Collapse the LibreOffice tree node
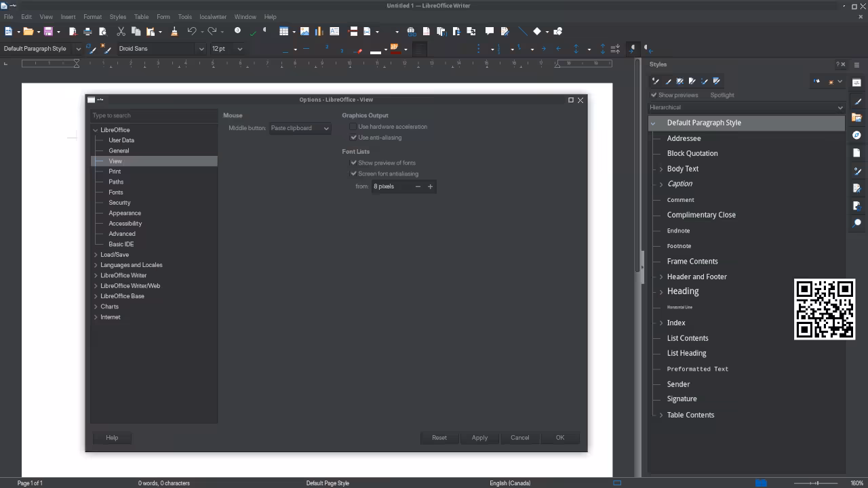868x488 pixels. pos(95,130)
